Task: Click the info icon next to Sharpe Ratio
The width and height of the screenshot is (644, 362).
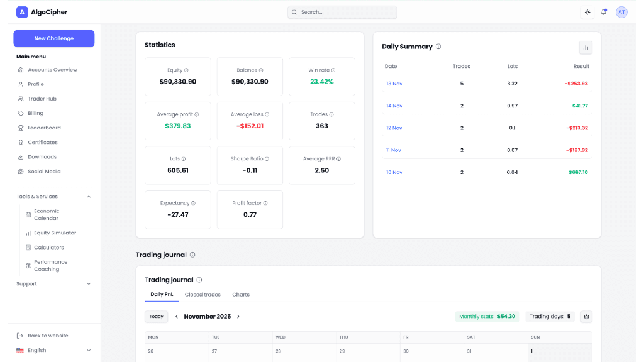Action: [x=266, y=159]
